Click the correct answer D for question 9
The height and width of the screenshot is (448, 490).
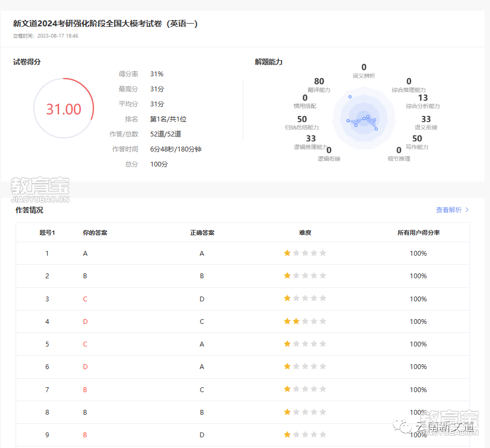point(202,435)
